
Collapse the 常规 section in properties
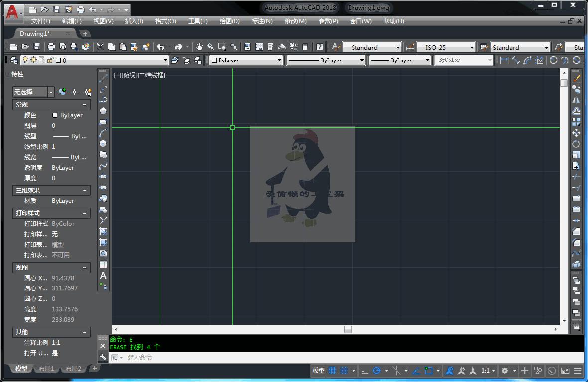(85, 105)
